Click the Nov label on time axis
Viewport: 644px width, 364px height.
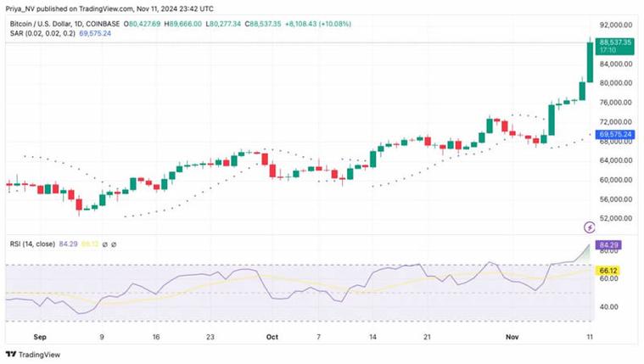512,337
